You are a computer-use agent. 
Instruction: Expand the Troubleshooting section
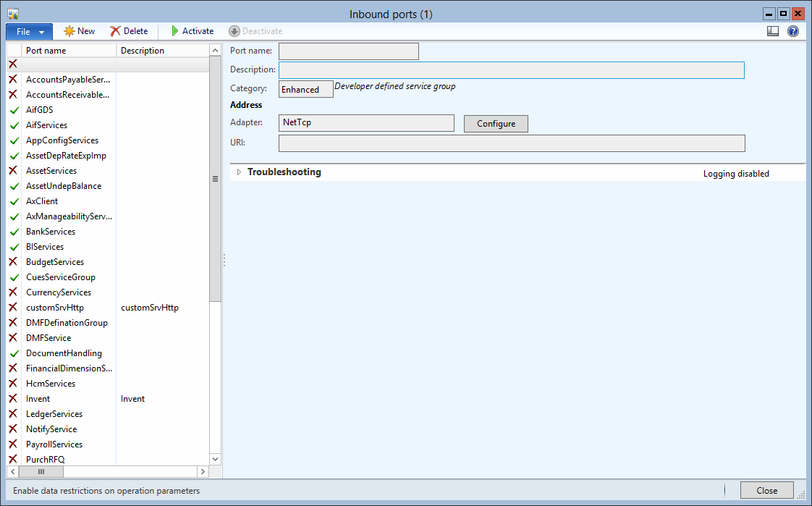(x=240, y=172)
